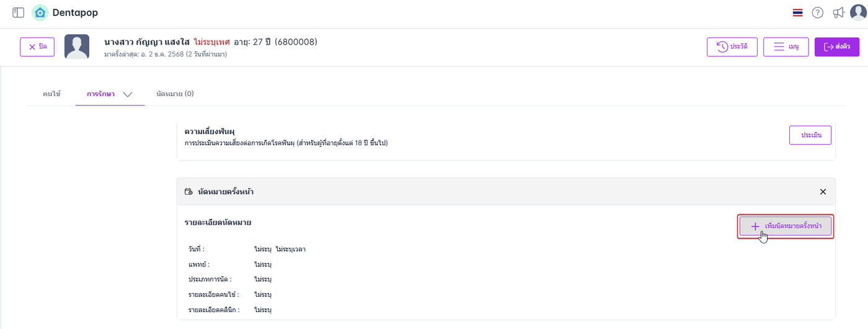Click the patient photo placeholder
The height and width of the screenshot is (329, 868).
77,47
